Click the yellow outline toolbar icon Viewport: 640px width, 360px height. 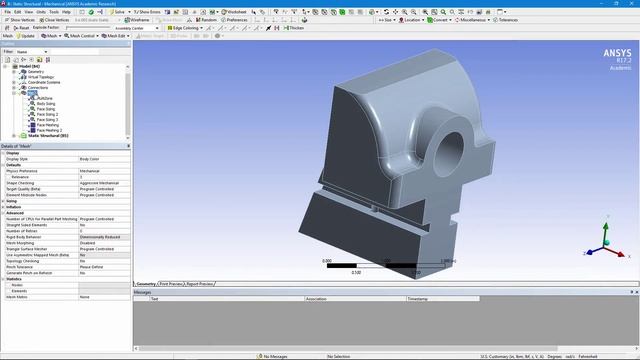coord(40,60)
